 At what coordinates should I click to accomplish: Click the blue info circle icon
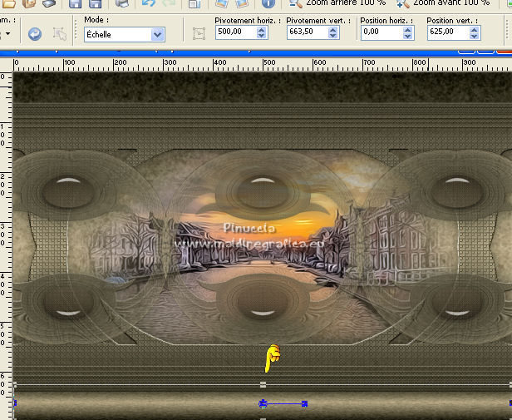(x=268, y=3)
